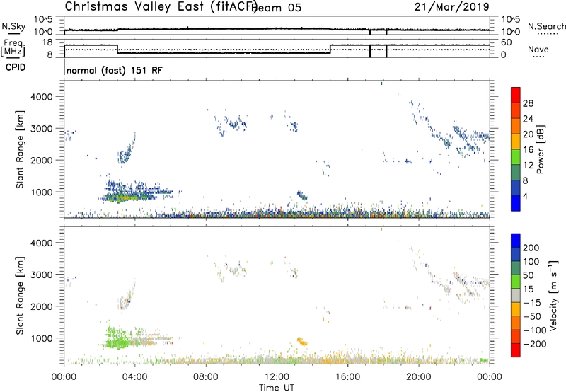This screenshot has width=566, height=392.
Task: Click the 'Time UT' axis label
Action: (x=277, y=388)
